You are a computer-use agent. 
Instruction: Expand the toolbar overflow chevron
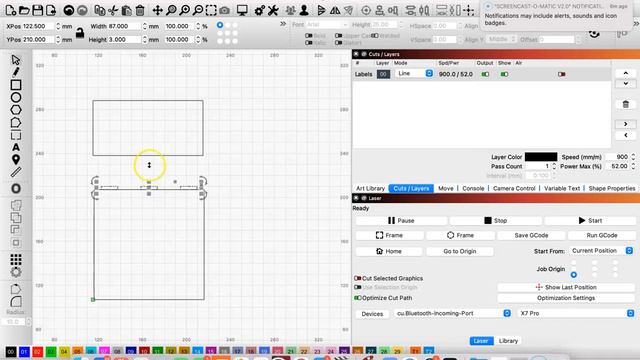(x=283, y=24)
